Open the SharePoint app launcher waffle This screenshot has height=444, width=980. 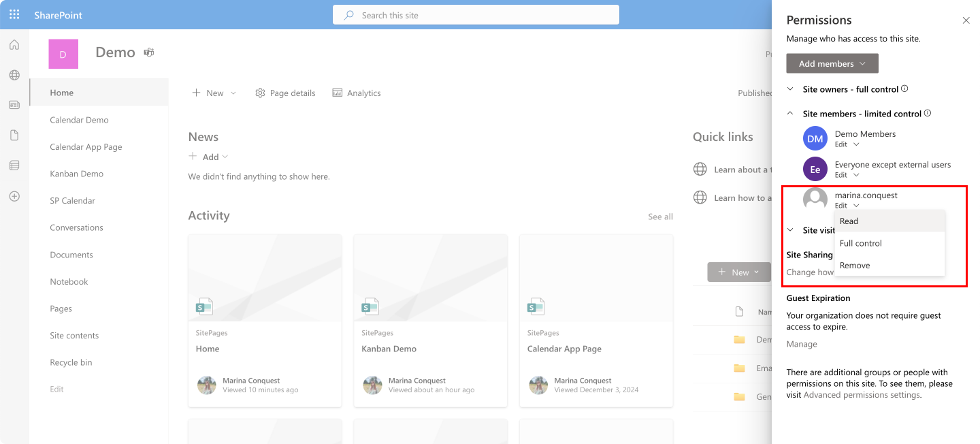pyautogui.click(x=14, y=14)
